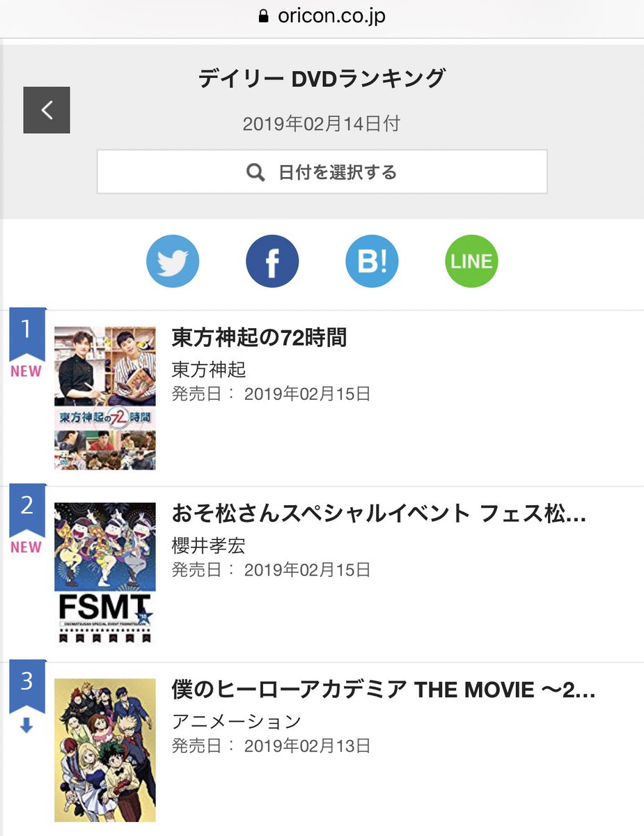Viewport: 644px width, 836px height.
Task: Share ranking on Facebook
Action: (272, 262)
